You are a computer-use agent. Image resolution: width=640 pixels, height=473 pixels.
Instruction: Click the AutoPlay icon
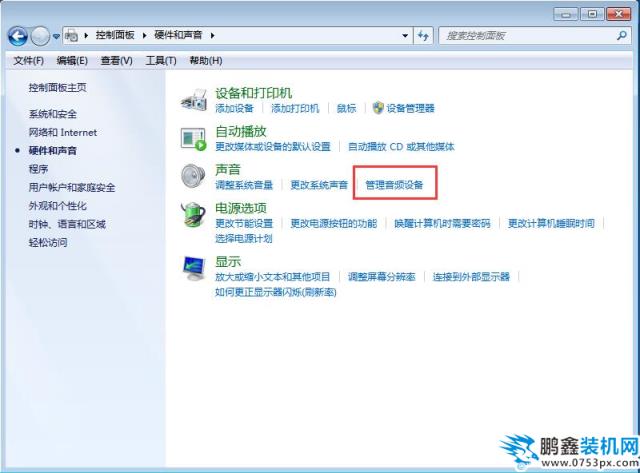click(193, 138)
